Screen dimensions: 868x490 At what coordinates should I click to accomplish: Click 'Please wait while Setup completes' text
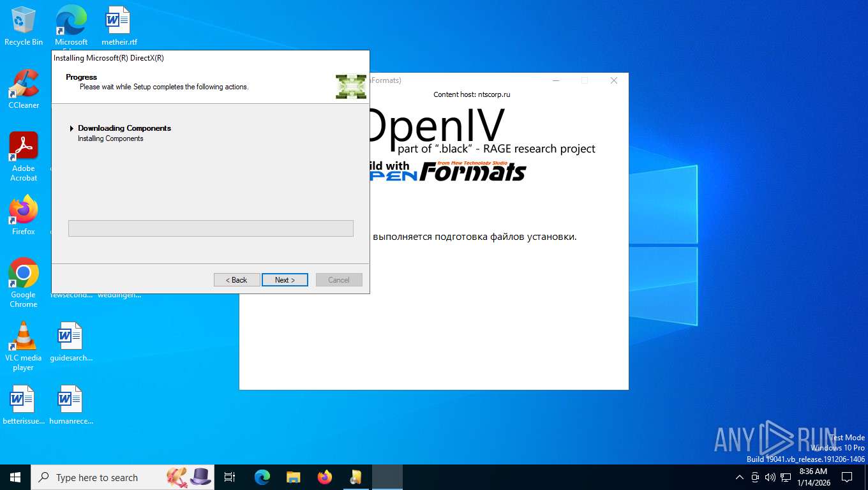pyautogui.click(x=164, y=87)
